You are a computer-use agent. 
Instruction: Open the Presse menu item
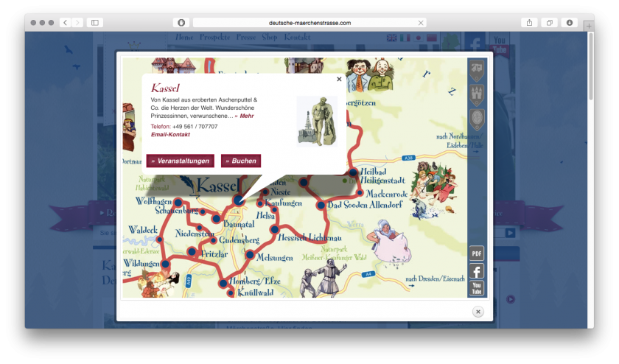[246, 37]
